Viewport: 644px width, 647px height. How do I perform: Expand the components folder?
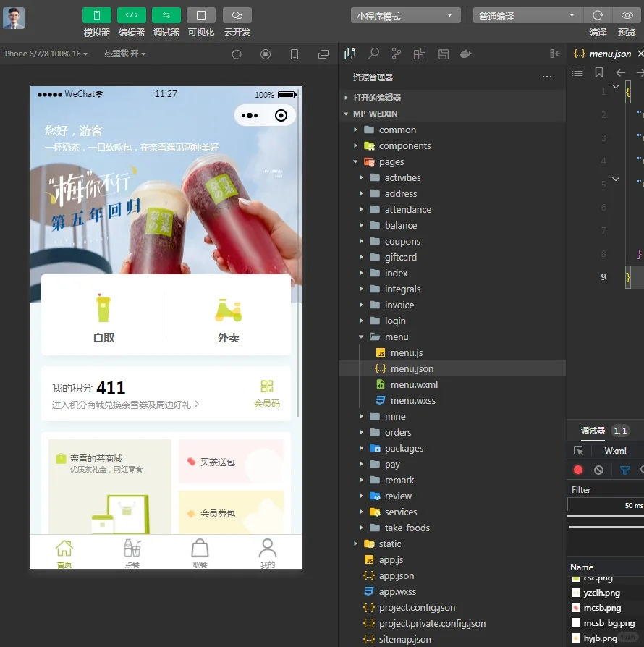click(x=452, y=145)
